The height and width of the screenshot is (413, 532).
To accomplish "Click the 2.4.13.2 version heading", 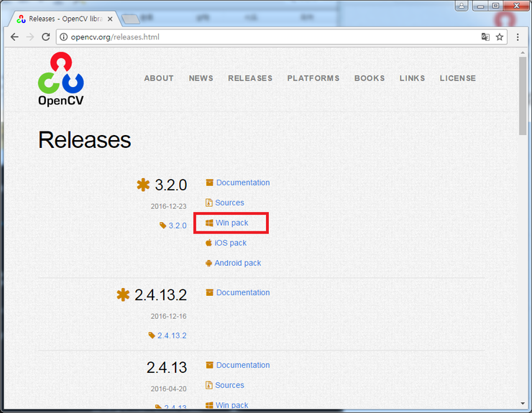I will [161, 295].
